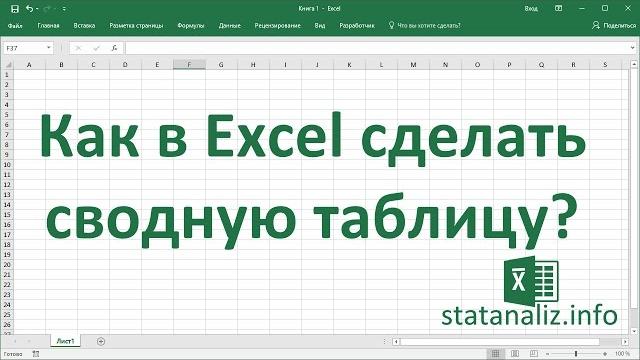640x360 pixels.
Task: Select column F header
Action: coord(189,65)
